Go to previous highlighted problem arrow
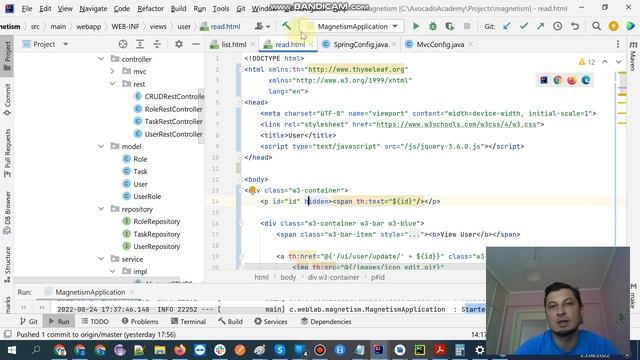Screen dimensions: 640x360 pyautogui.click(x=604, y=62)
